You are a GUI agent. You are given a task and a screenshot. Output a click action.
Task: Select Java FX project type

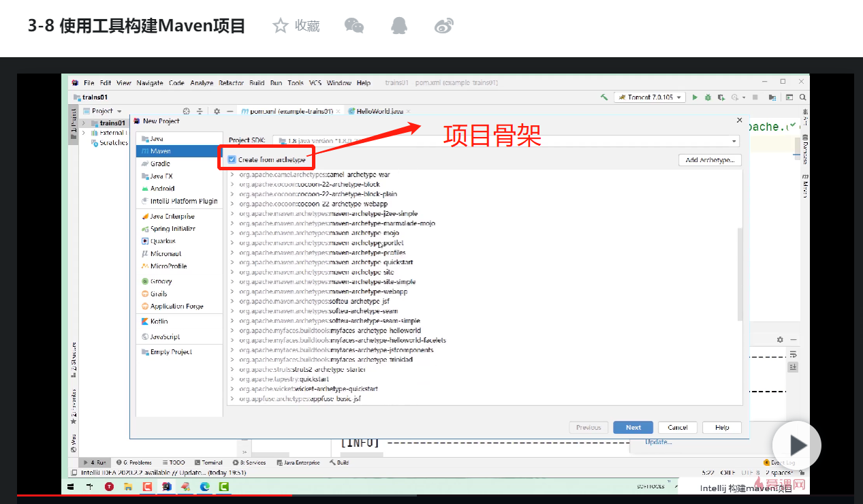click(x=180, y=176)
